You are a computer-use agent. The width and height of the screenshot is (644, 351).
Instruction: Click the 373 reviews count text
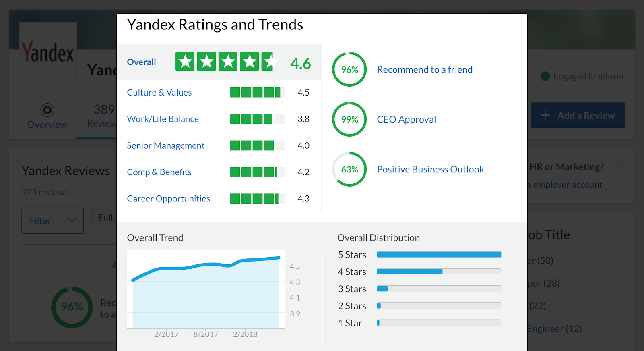[45, 193]
